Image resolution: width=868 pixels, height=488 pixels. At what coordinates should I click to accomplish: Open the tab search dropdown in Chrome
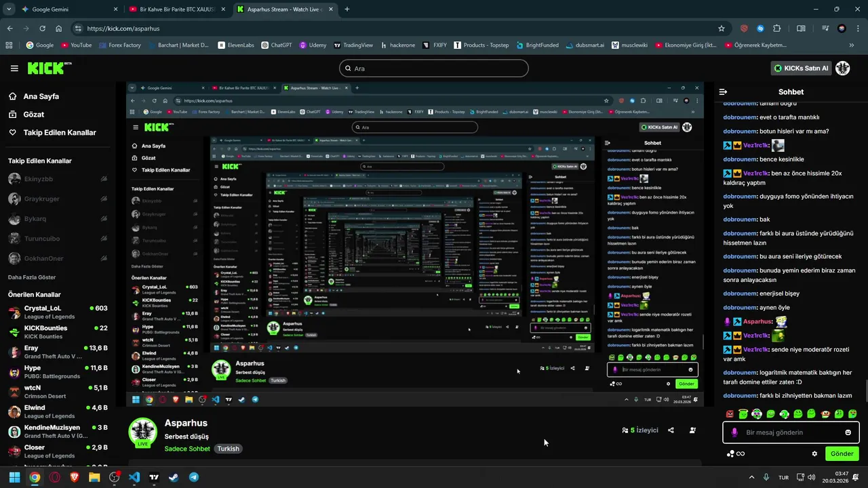click(x=9, y=9)
